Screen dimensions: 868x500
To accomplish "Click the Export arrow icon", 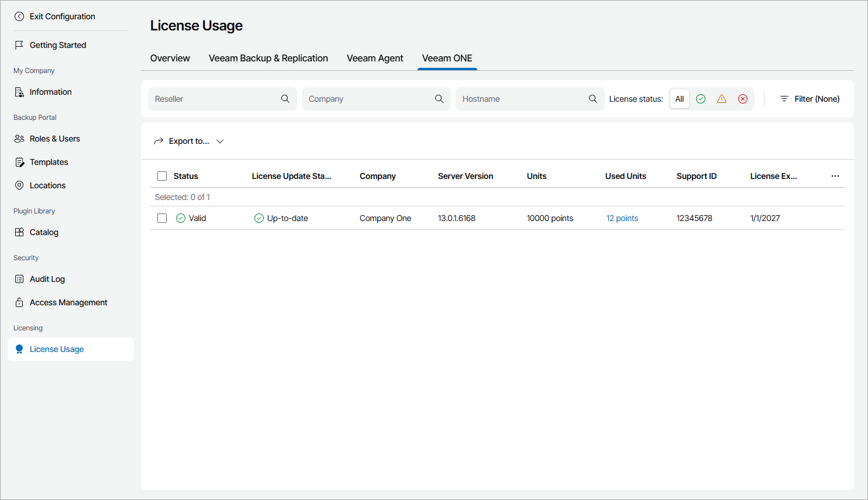I will point(159,141).
